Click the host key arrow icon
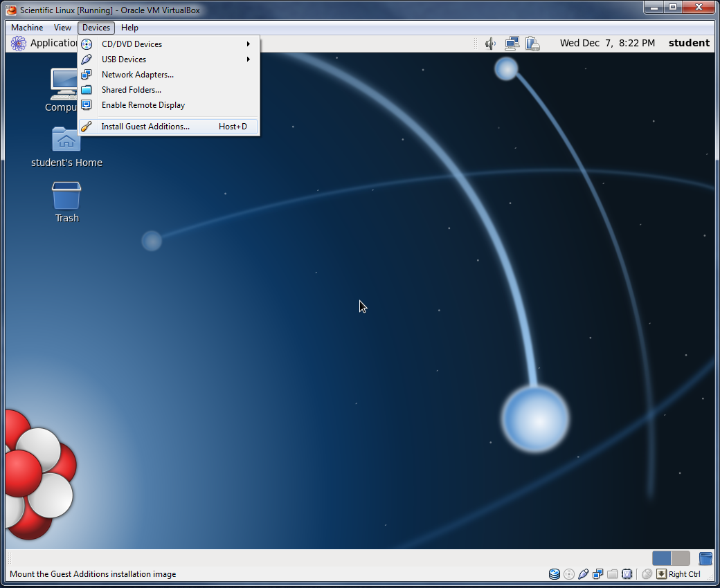 661,573
